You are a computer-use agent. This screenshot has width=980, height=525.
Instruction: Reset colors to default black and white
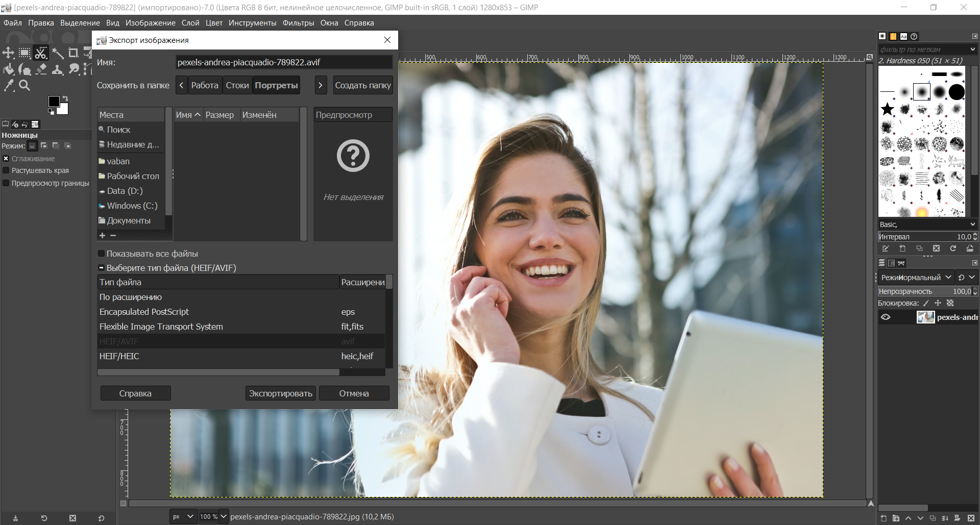pyautogui.click(x=51, y=112)
